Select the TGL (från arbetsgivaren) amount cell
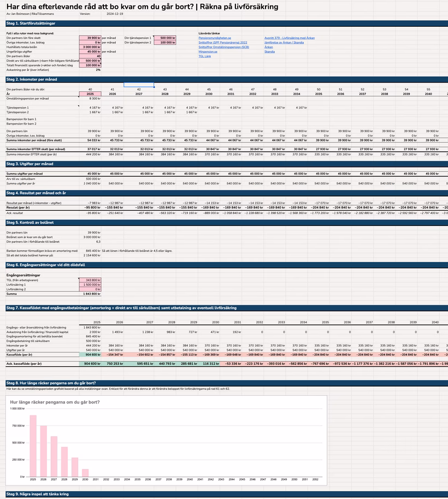Screen dimensions: 448x499 (91, 280)
